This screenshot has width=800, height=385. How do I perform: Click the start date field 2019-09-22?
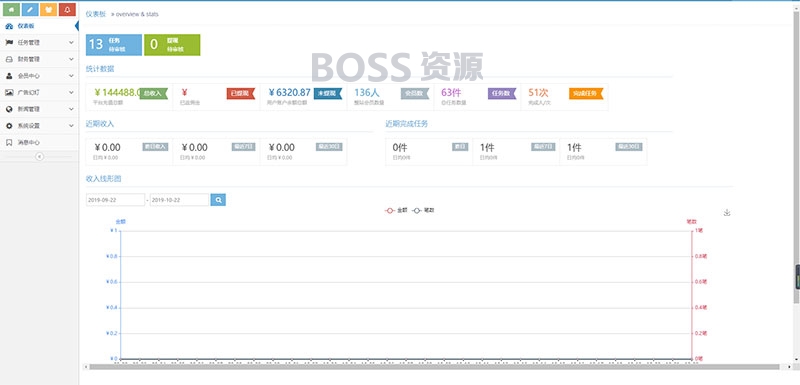click(115, 200)
